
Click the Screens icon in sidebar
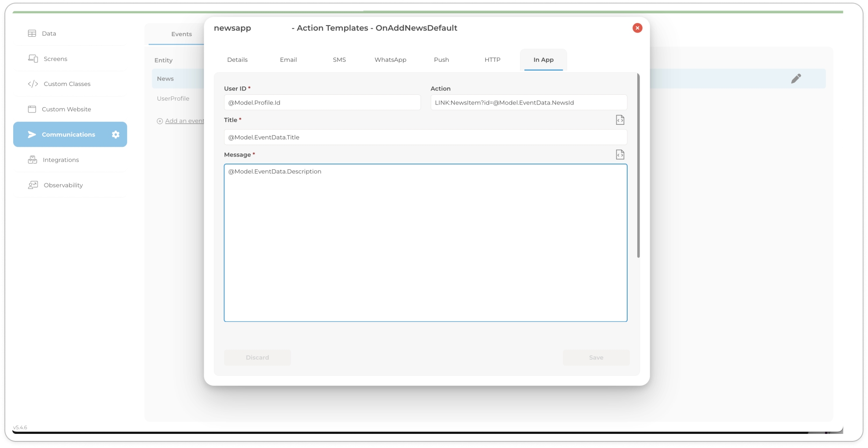click(x=33, y=59)
